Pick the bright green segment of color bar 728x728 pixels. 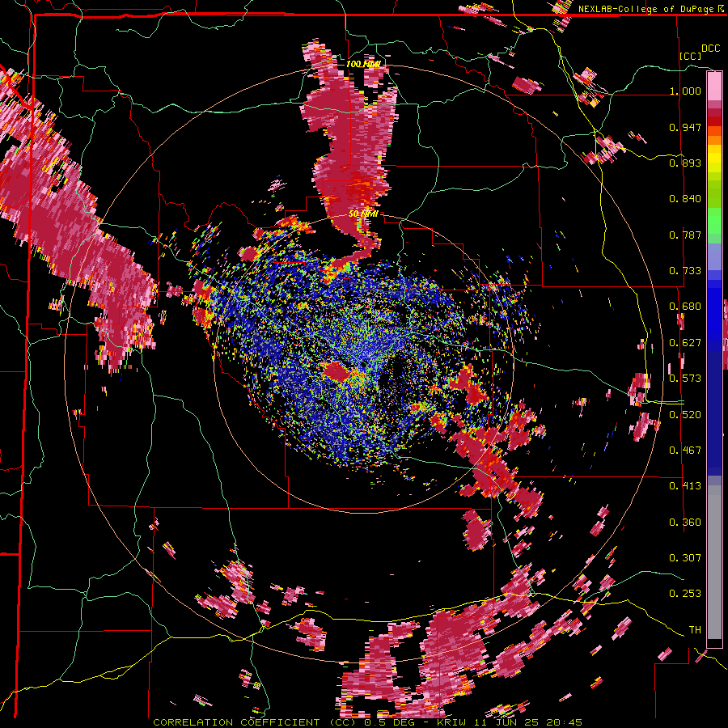(714, 221)
